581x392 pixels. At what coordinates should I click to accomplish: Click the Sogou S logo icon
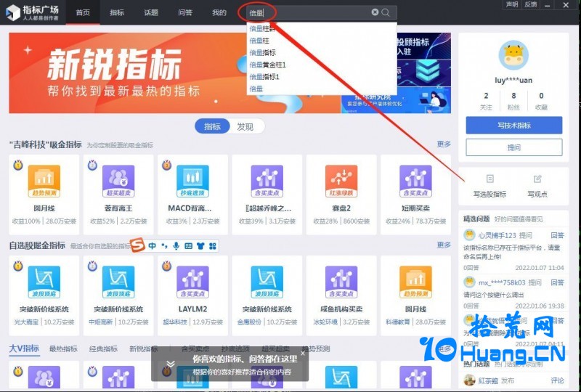tap(137, 245)
